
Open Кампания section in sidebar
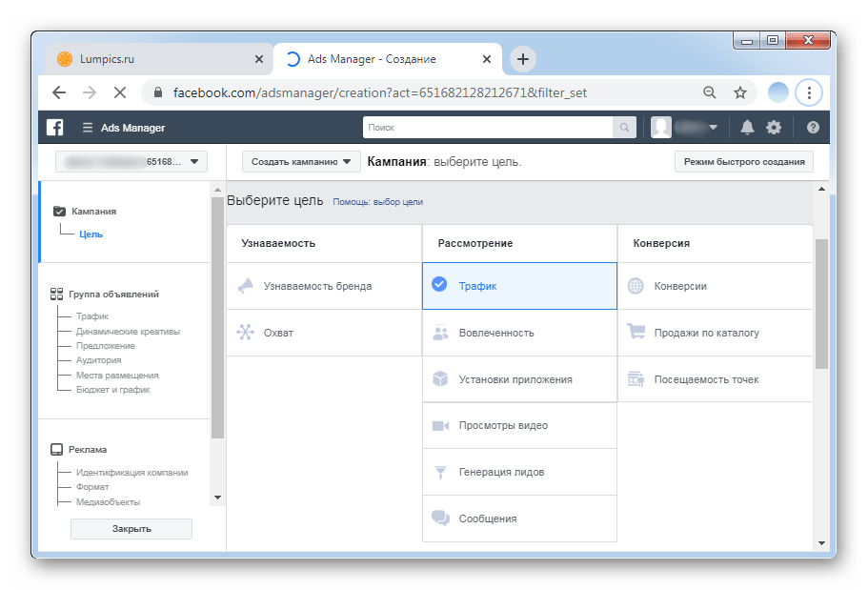click(93, 211)
